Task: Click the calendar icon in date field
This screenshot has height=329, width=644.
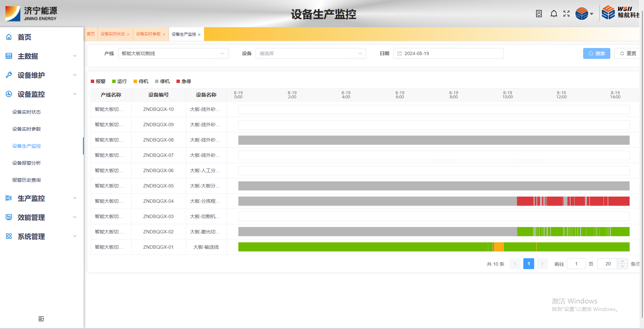Action: (400, 53)
